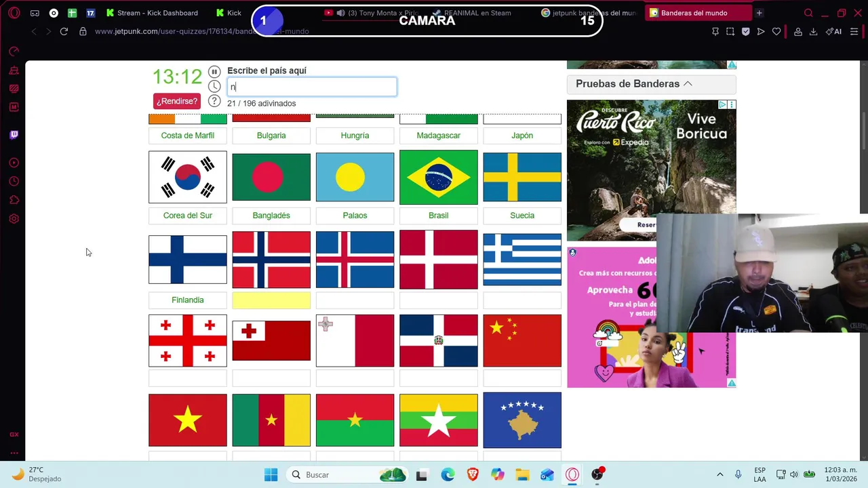This screenshot has height=488, width=868.
Task: Click the Costa de Marfil label
Action: coord(188,136)
